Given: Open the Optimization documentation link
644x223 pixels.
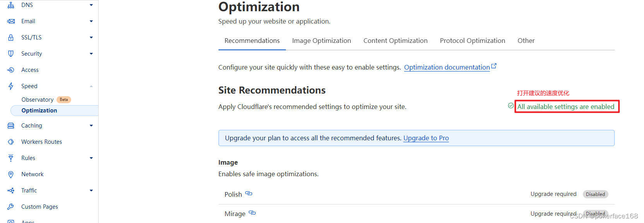Looking at the screenshot, I should point(447,67).
